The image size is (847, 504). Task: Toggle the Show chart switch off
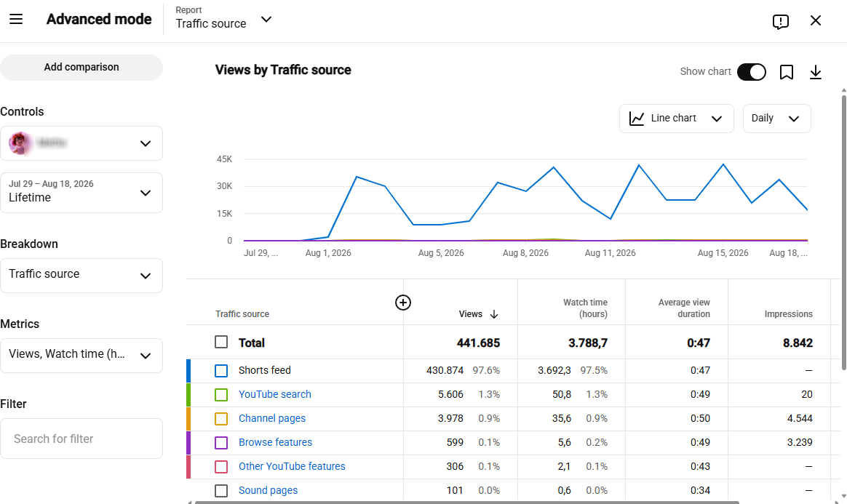[x=752, y=72]
